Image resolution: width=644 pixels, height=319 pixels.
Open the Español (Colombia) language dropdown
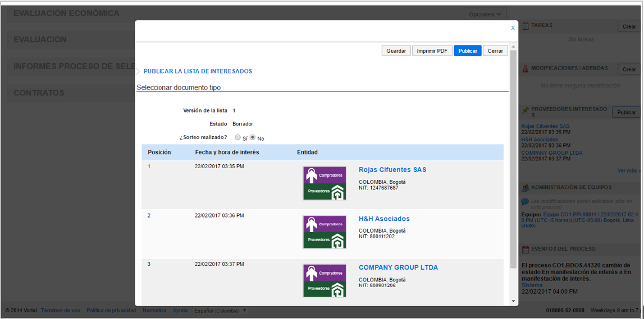220,311
